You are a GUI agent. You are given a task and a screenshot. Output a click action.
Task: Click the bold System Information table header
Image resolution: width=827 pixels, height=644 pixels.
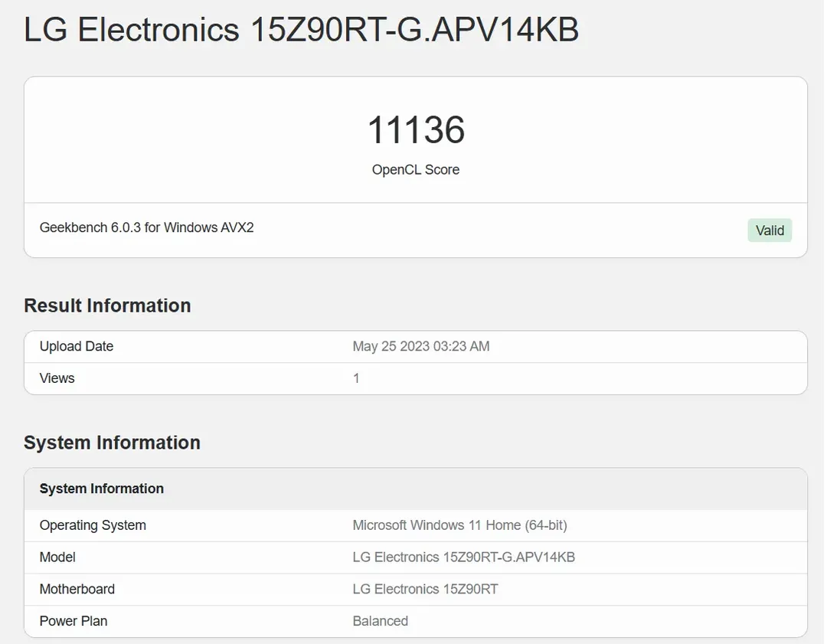pyautogui.click(x=102, y=489)
